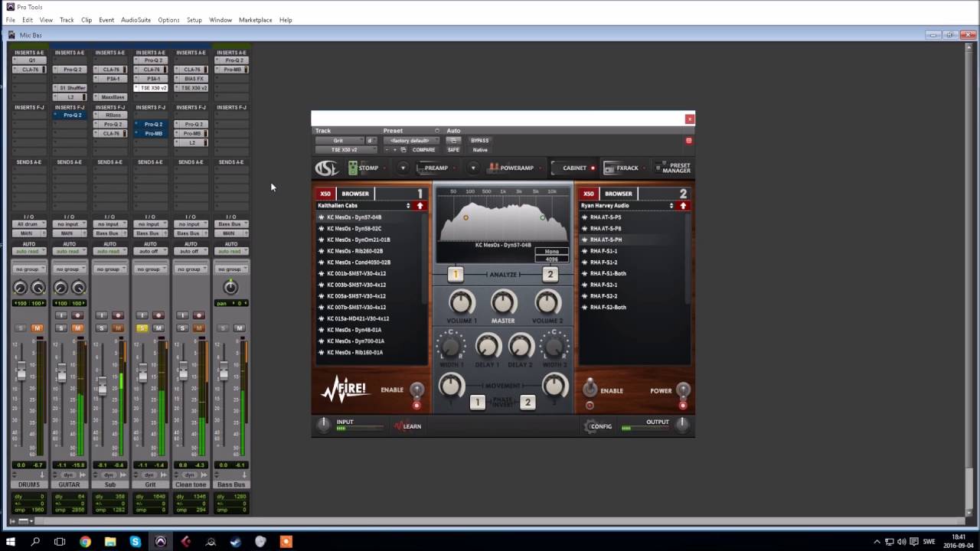The height and width of the screenshot is (551, 980).
Task: Select the CABINET section
Action: 574,168
